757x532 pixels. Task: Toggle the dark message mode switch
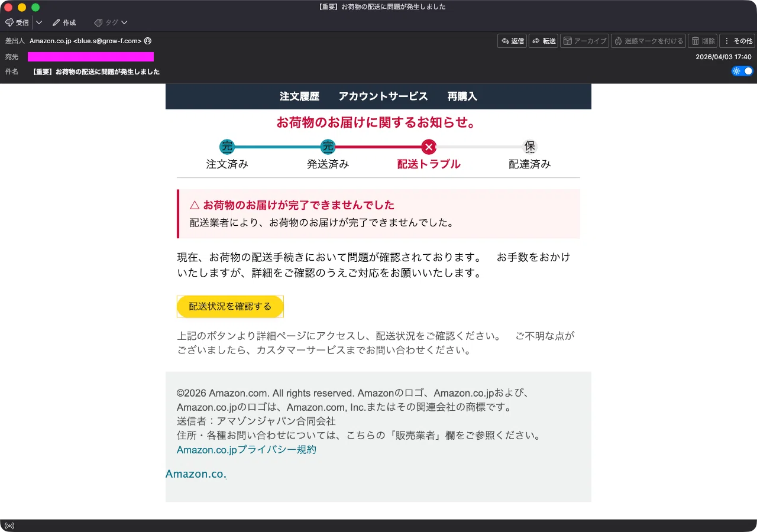pos(742,71)
